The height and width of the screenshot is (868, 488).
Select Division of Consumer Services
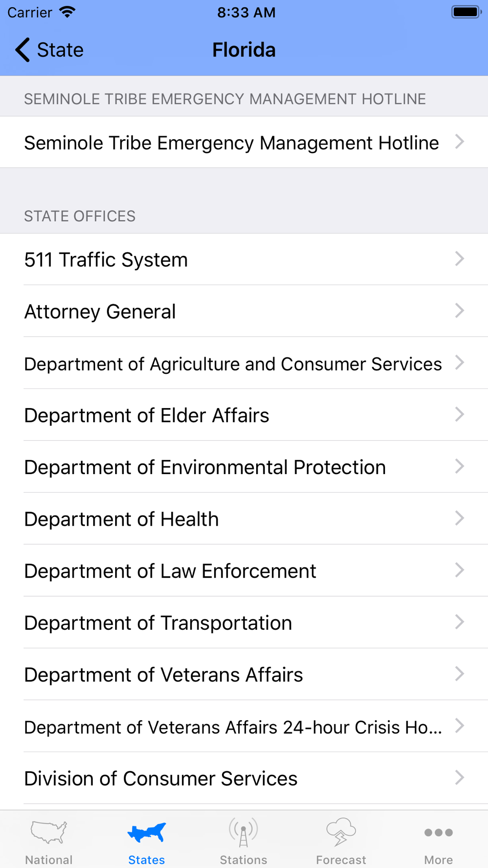(244, 778)
